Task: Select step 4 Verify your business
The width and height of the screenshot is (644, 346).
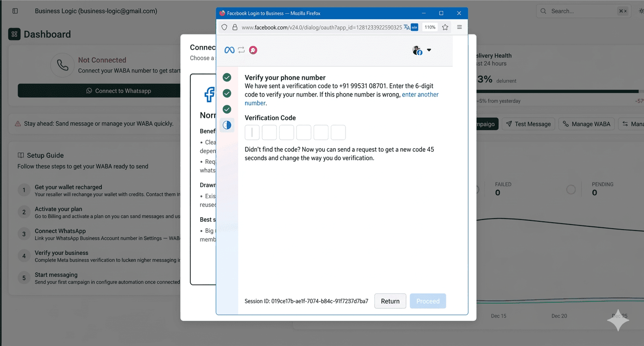Action: click(99, 256)
